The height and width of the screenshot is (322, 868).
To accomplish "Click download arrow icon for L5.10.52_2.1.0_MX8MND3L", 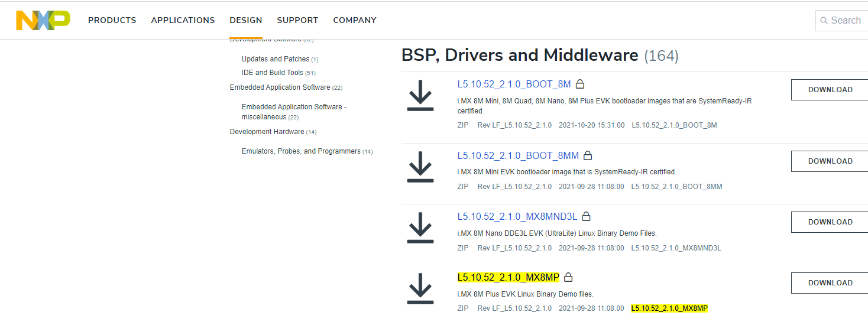I will point(420,227).
